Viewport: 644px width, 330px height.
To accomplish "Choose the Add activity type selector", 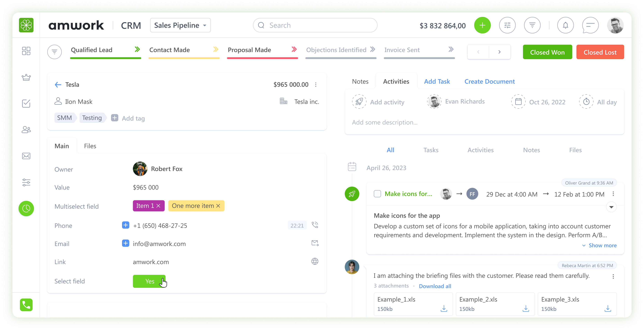I will tap(378, 102).
